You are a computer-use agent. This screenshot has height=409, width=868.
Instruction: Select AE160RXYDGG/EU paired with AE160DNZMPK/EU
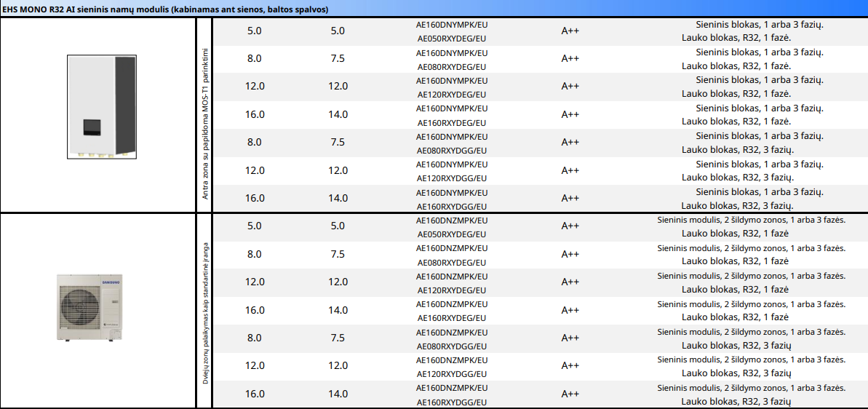(x=452, y=402)
